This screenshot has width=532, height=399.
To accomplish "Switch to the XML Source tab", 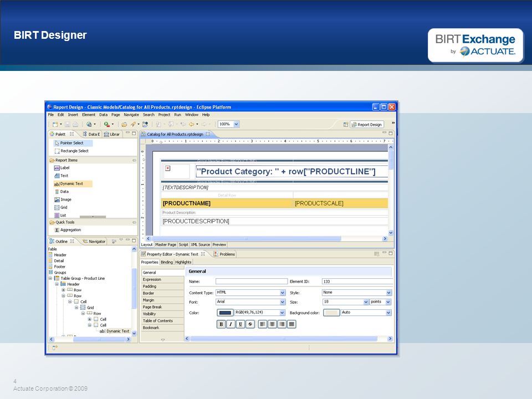I will [200, 244].
